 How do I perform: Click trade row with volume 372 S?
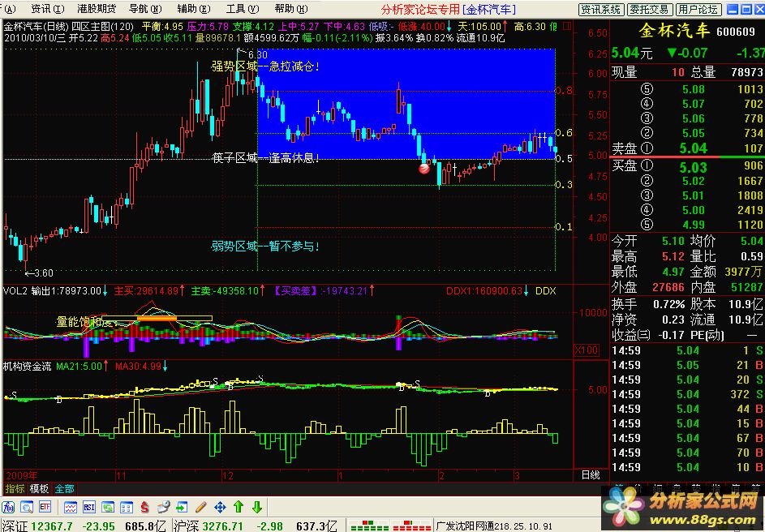click(687, 394)
